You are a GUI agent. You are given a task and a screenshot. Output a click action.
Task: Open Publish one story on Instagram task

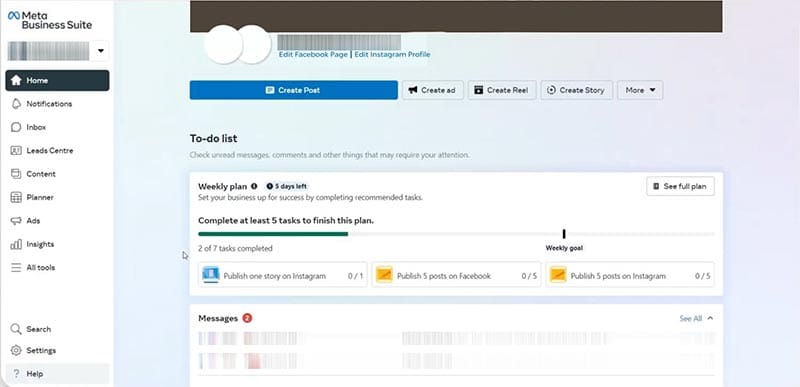click(283, 276)
